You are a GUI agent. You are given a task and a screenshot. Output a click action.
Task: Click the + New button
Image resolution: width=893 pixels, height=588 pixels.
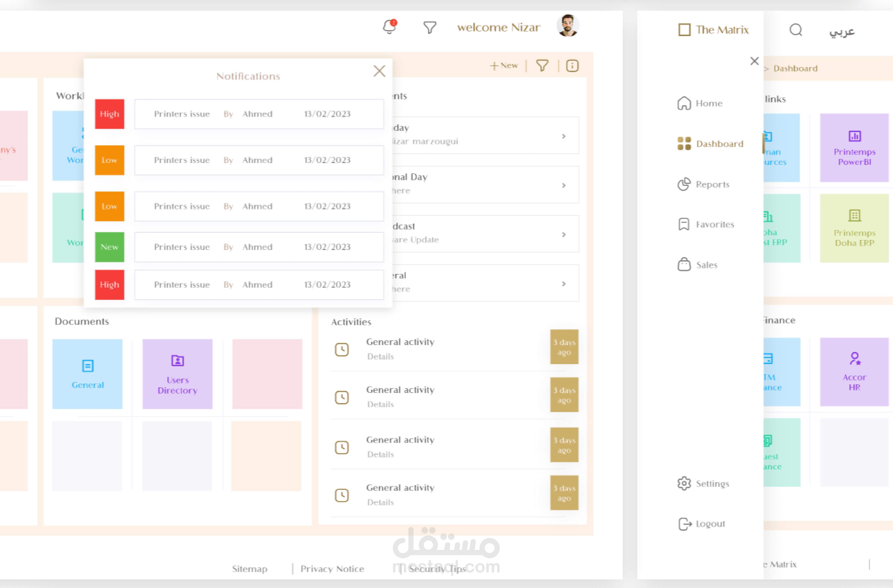503,66
